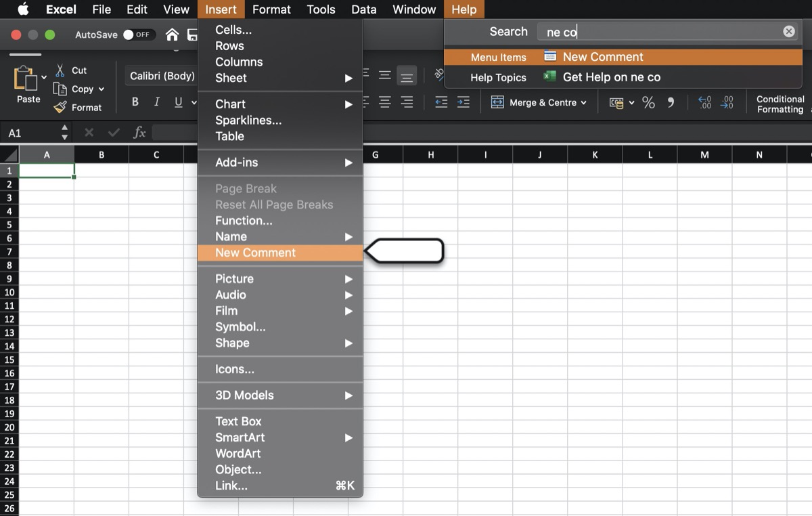Image resolution: width=812 pixels, height=516 pixels.
Task: Click the Help search field
Action: click(669, 31)
